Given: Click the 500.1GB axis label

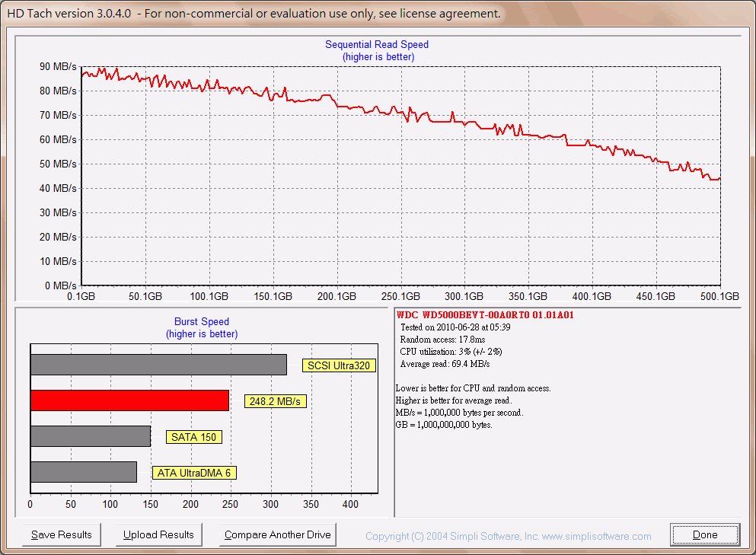Looking at the screenshot, I should [x=719, y=297].
